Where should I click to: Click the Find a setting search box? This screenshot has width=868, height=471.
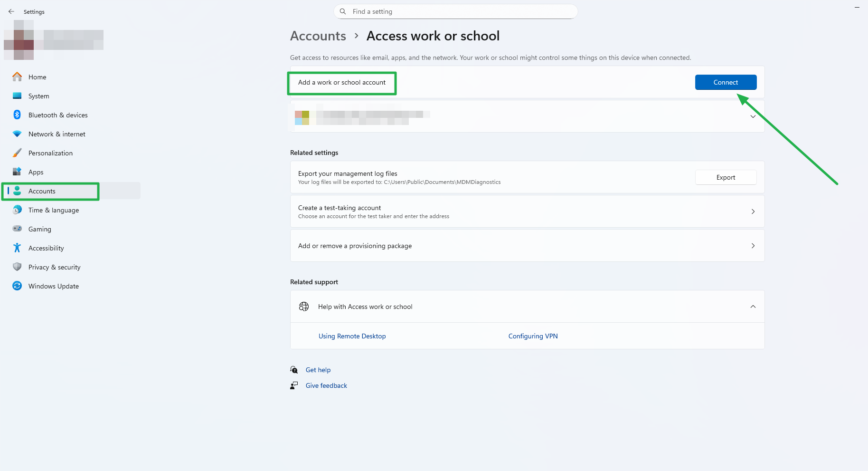(455, 11)
